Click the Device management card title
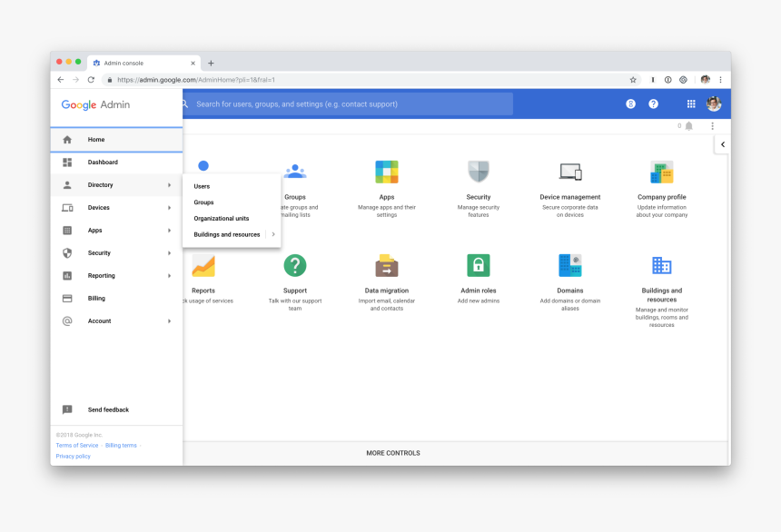The width and height of the screenshot is (781, 532). pyautogui.click(x=570, y=197)
